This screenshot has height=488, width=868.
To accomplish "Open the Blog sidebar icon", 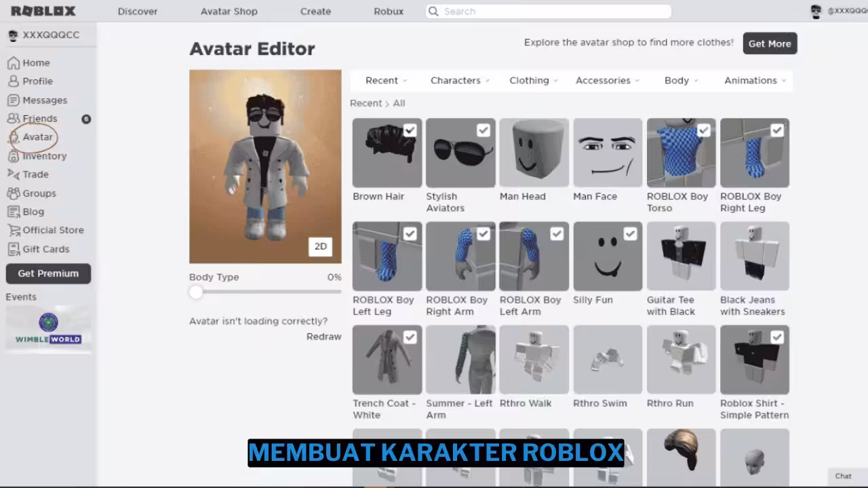I will click(x=13, y=211).
